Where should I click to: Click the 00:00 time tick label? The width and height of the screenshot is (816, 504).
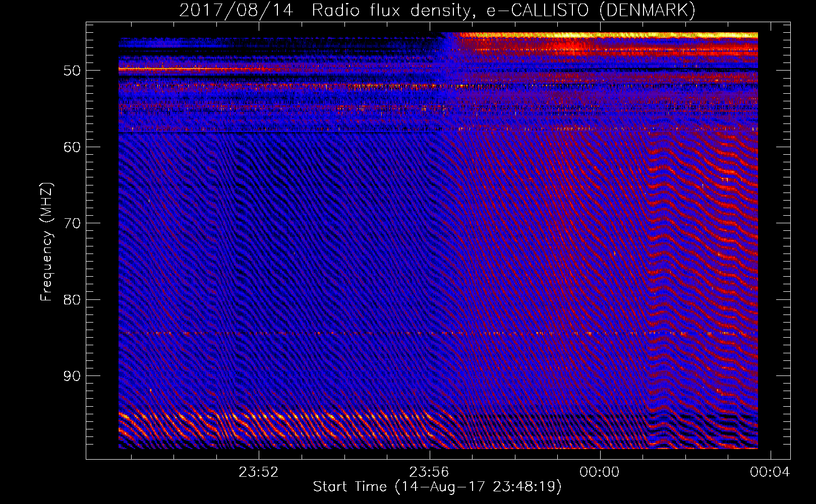coord(600,472)
